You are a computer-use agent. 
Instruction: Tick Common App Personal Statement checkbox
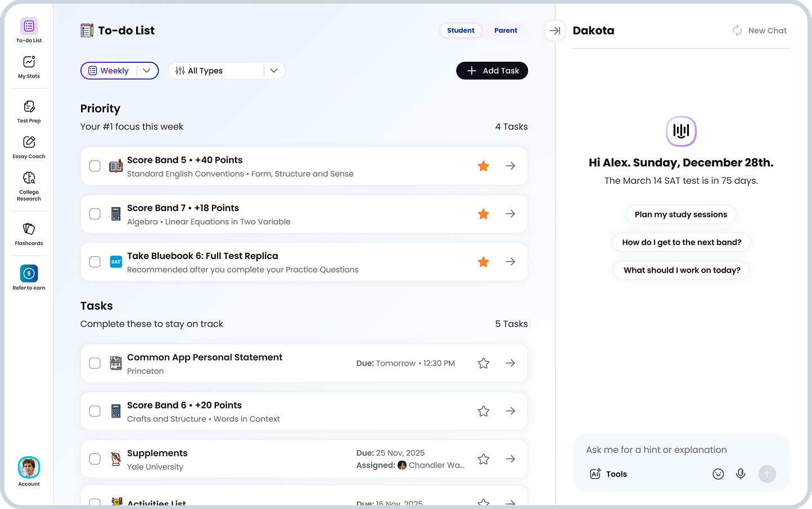coord(95,363)
